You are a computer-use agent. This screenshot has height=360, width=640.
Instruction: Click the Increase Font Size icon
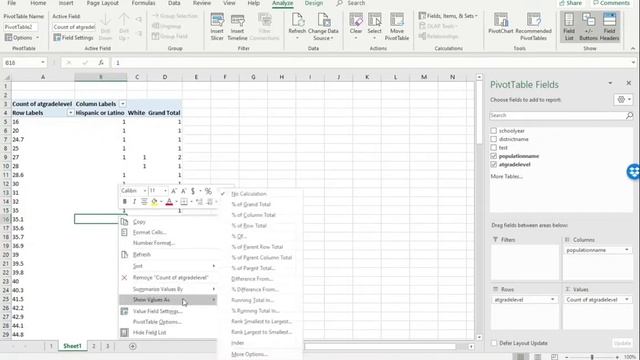(x=174, y=191)
